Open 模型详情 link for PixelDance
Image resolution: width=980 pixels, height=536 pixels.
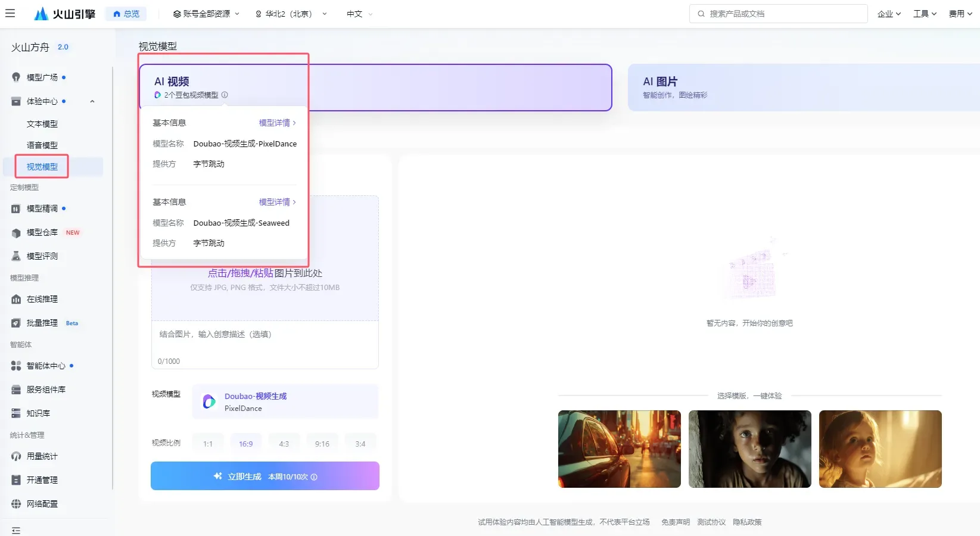tap(277, 123)
